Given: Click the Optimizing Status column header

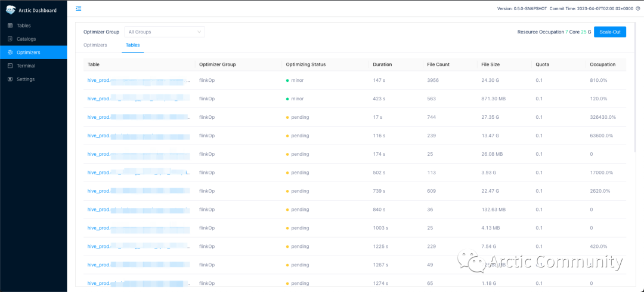Looking at the screenshot, I should tap(305, 64).
